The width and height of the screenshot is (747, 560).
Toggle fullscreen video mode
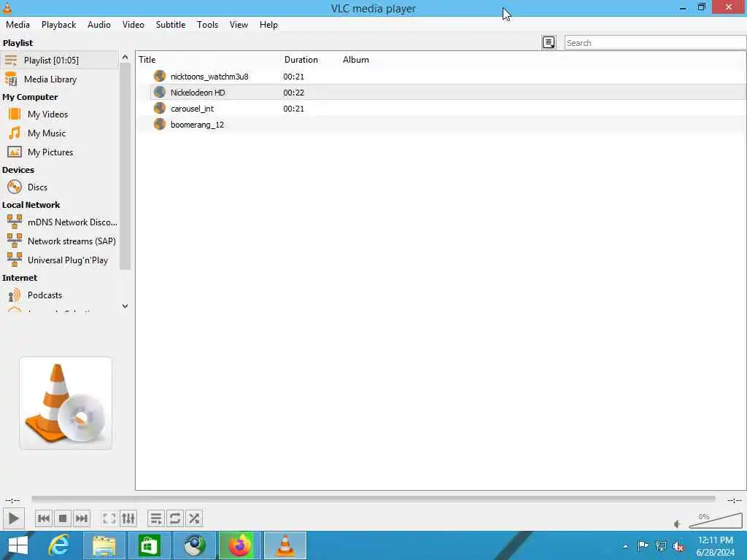[x=109, y=518]
